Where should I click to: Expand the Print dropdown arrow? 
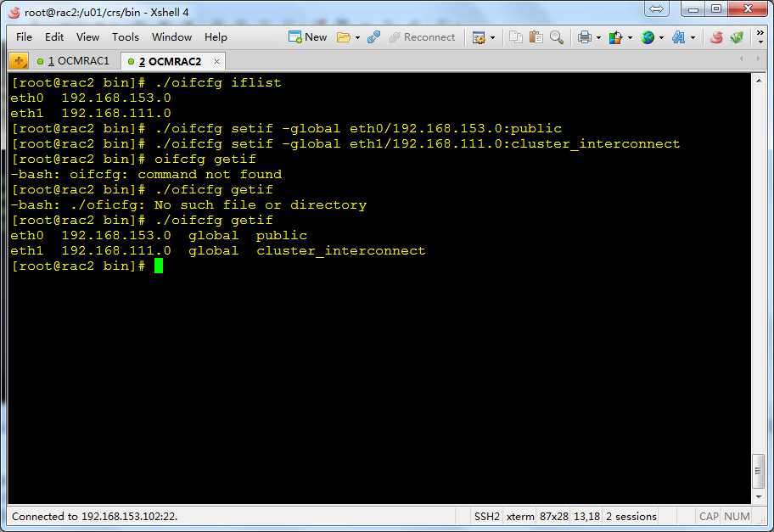pos(598,37)
